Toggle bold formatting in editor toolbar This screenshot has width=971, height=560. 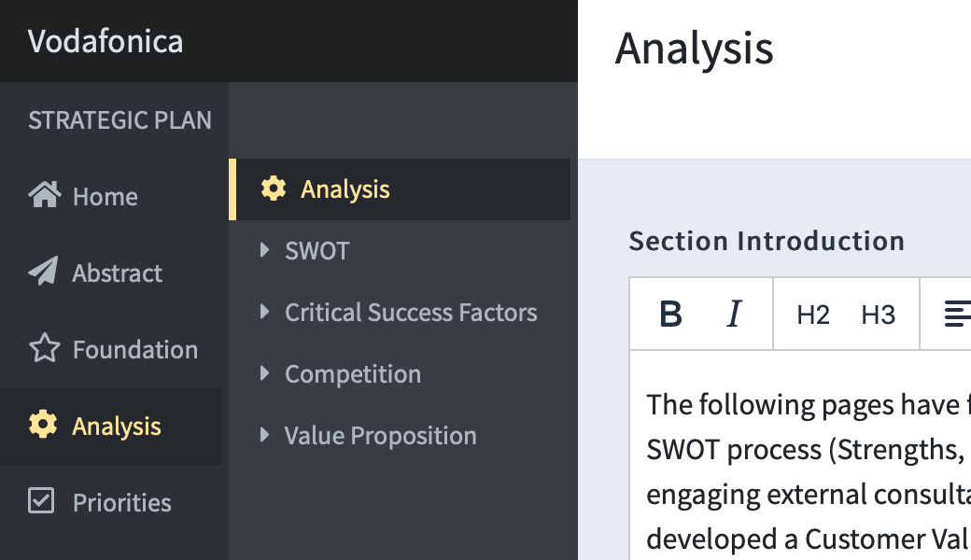[x=670, y=314]
